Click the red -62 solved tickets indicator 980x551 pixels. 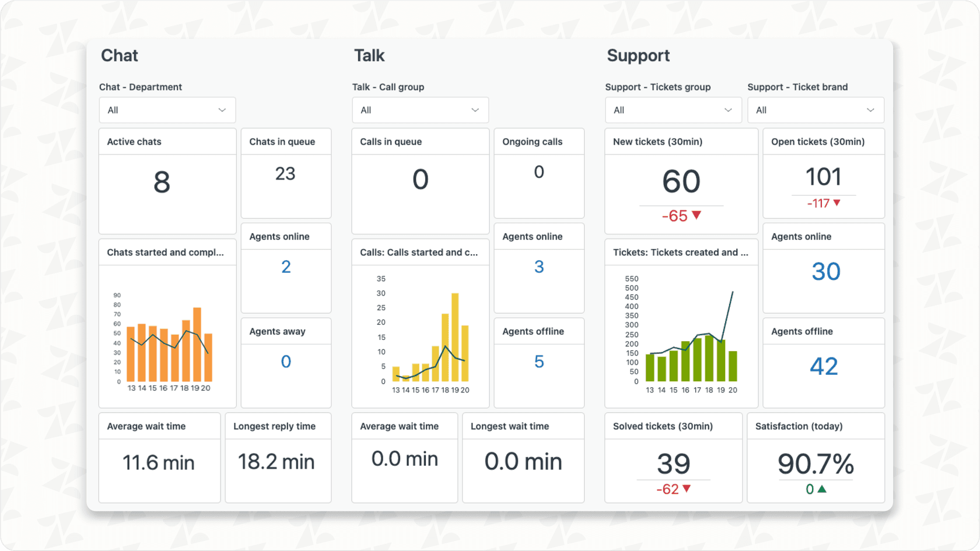pyautogui.click(x=673, y=489)
